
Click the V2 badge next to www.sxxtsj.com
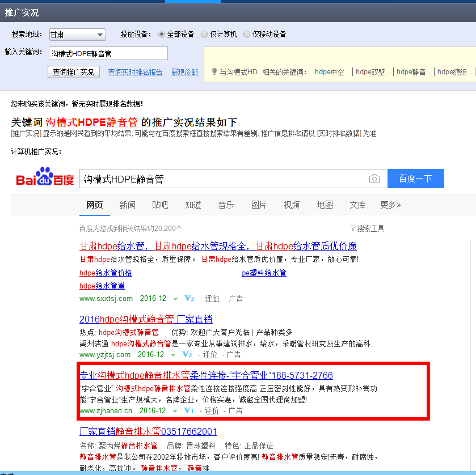tap(189, 299)
